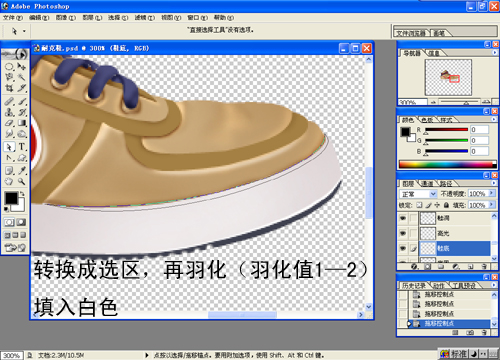Open the blend mode dropdown in layers panel

[x=418, y=194]
